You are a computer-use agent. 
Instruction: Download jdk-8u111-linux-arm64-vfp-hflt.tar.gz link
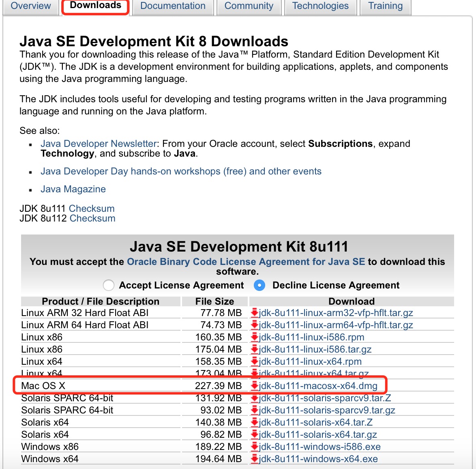tap(336, 325)
